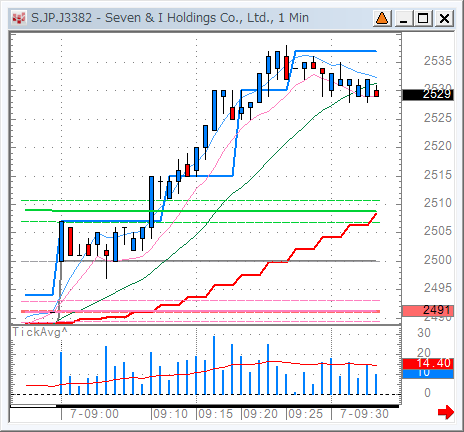Close the Seven & I chart window
Viewport: 464px width, 432px height.
click(x=444, y=18)
